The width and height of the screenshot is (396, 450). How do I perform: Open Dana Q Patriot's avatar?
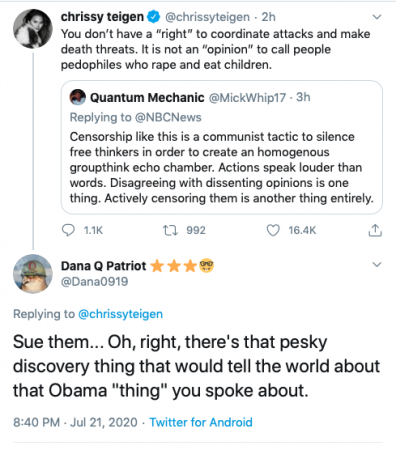pyautogui.click(x=33, y=274)
